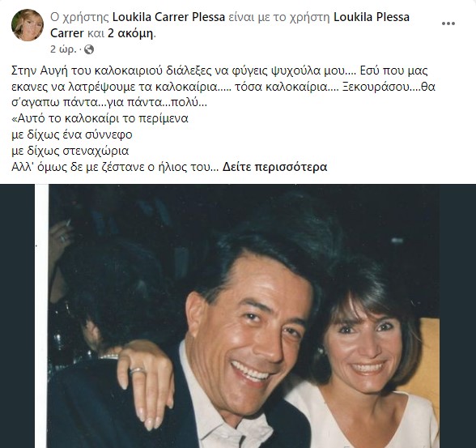Open Loukila Carrer Plessa's profile name link
The width and height of the screenshot is (476, 448).
168,17
